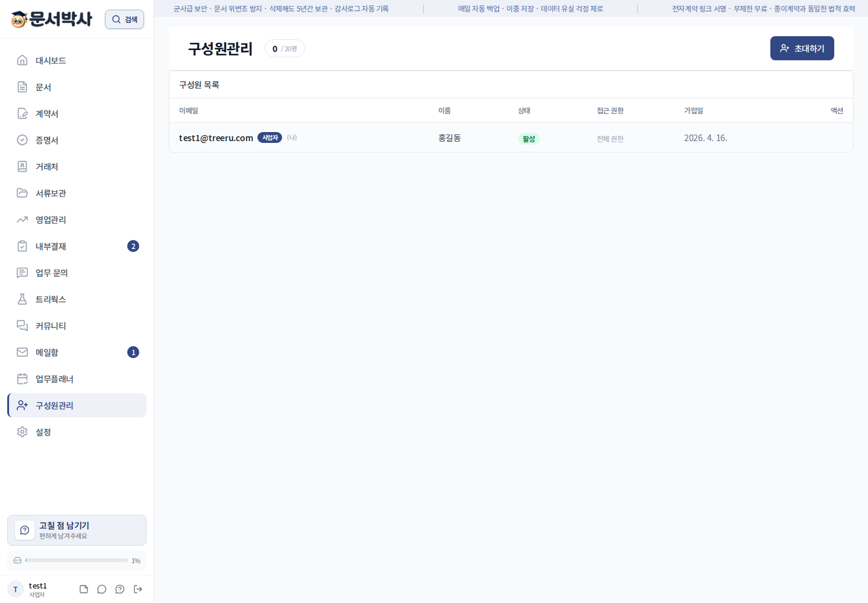Select 설정 in sidebar

coord(77,432)
